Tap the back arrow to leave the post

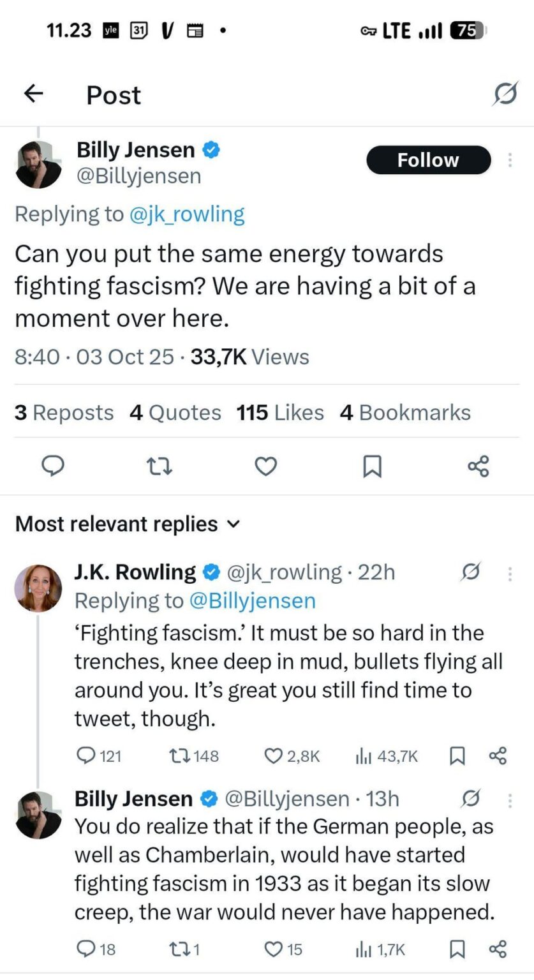pos(33,93)
